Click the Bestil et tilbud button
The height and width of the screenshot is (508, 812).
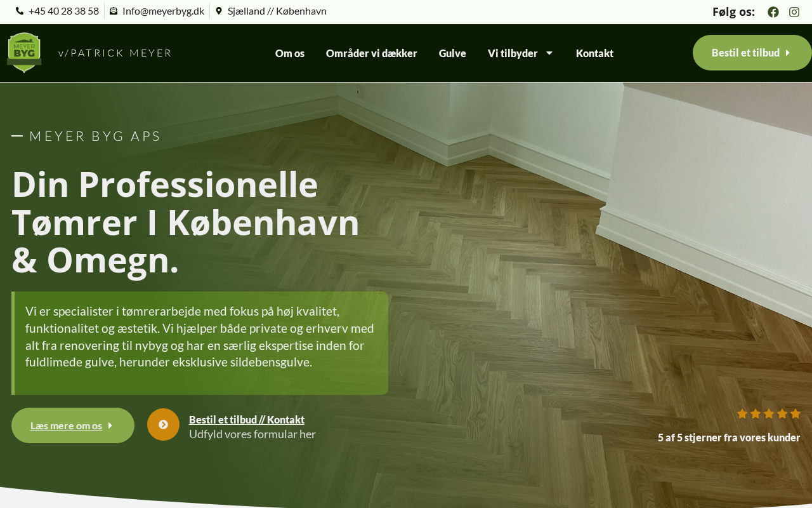tap(752, 53)
